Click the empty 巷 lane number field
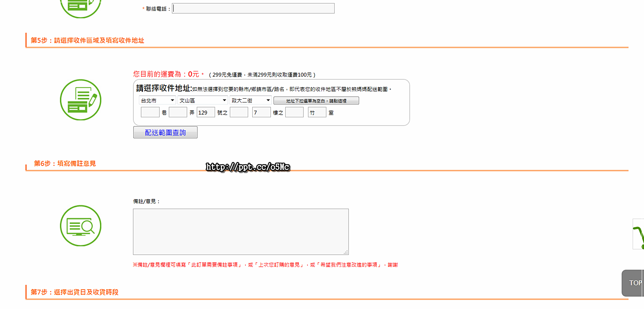This screenshot has width=644, height=309. (150, 112)
